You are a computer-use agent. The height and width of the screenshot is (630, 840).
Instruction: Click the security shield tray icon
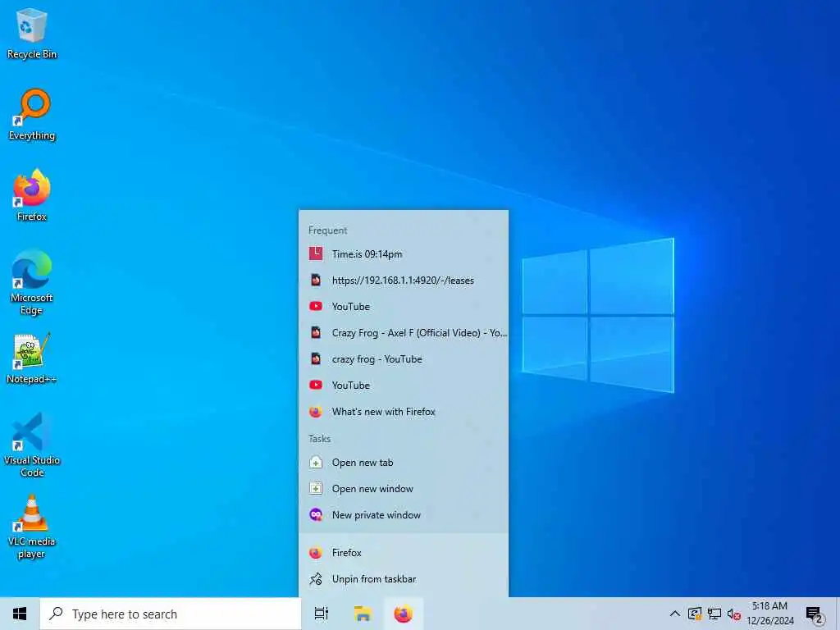pos(695,614)
